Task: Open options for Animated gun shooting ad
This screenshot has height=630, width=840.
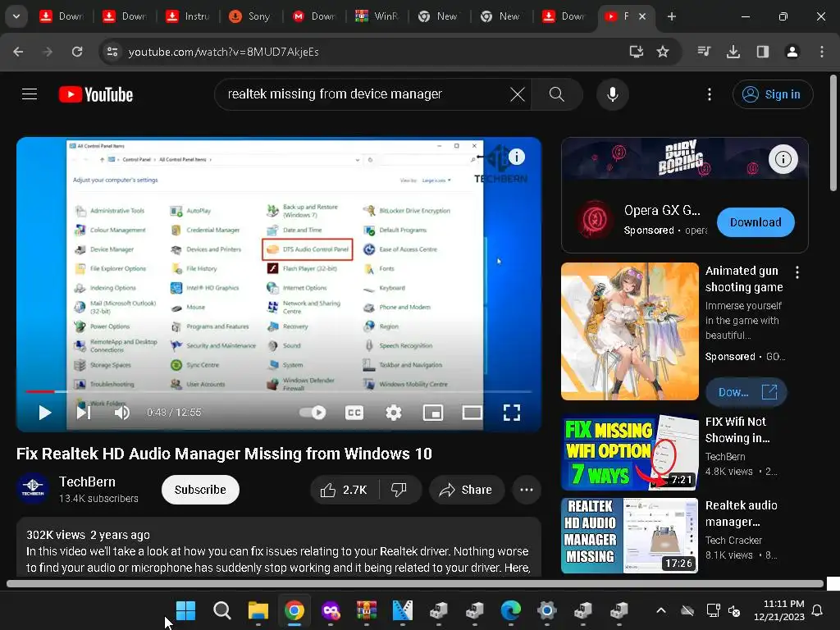Action: coord(797,272)
